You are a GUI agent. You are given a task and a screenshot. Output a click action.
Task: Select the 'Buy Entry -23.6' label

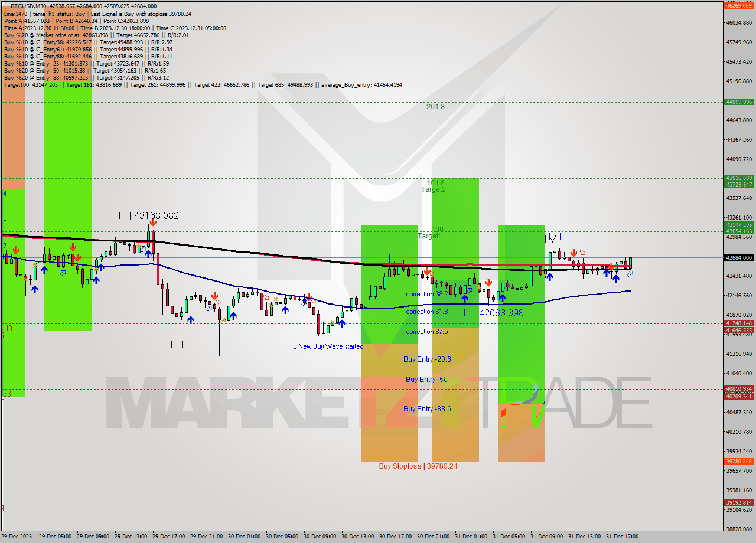coord(427,359)
